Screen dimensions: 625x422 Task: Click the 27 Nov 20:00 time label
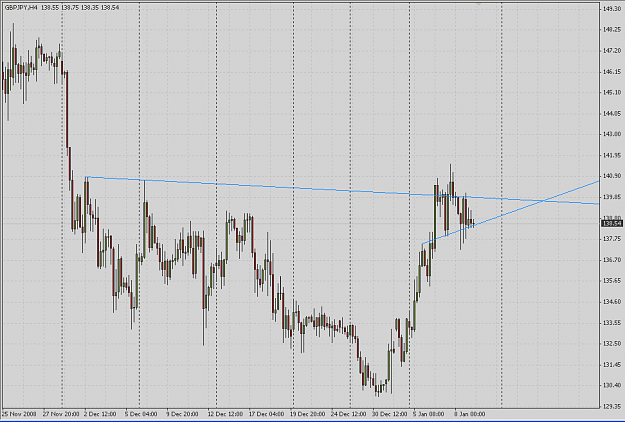[x=61, y=414]
